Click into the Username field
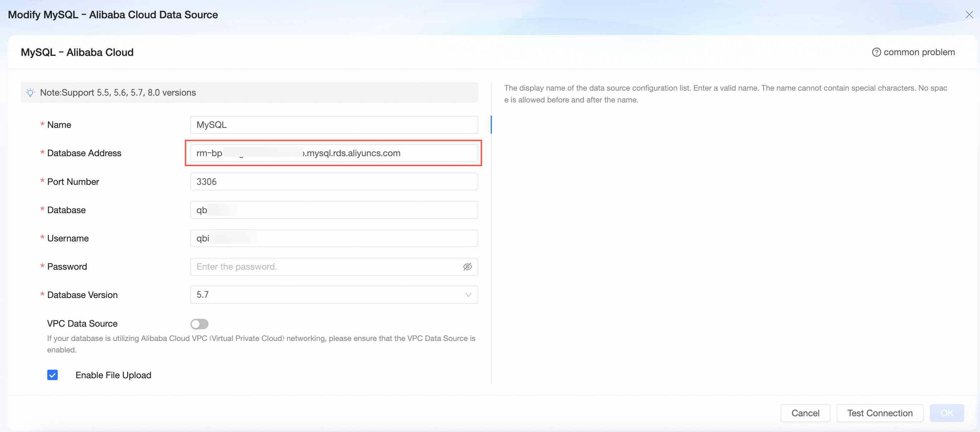This screenshot has height=432, width=980. 334,238
